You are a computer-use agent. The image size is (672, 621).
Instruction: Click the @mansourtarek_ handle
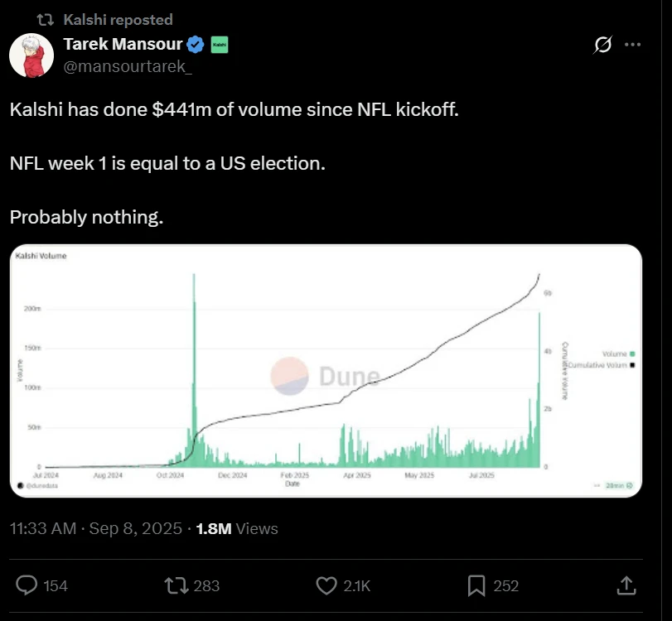(127, 67)
